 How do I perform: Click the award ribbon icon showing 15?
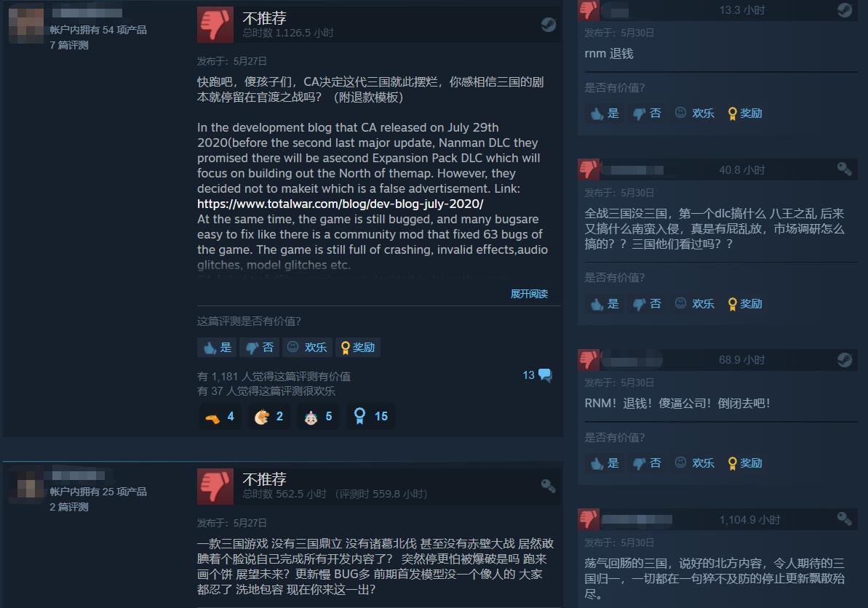(360, 416)
